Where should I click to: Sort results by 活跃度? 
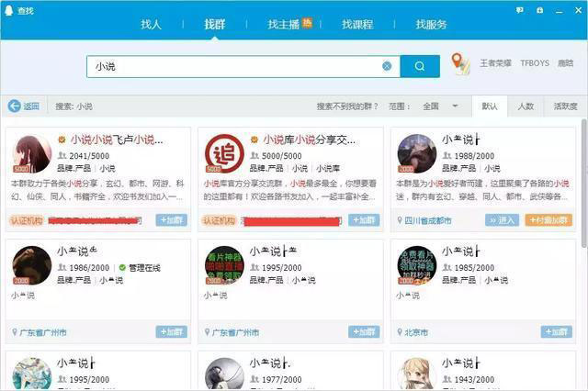(566, 106)
